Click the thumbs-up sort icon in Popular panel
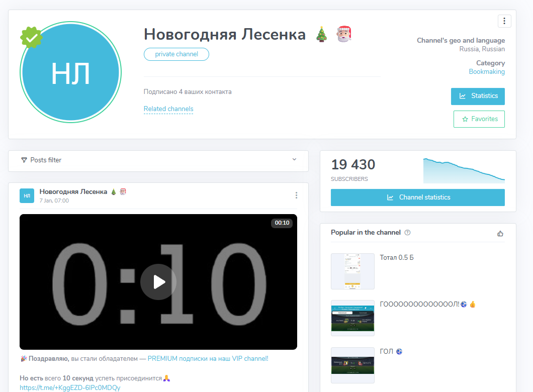The width and height of the screenshot is (533, 392). pyautogui.click(x=500, y=233)
